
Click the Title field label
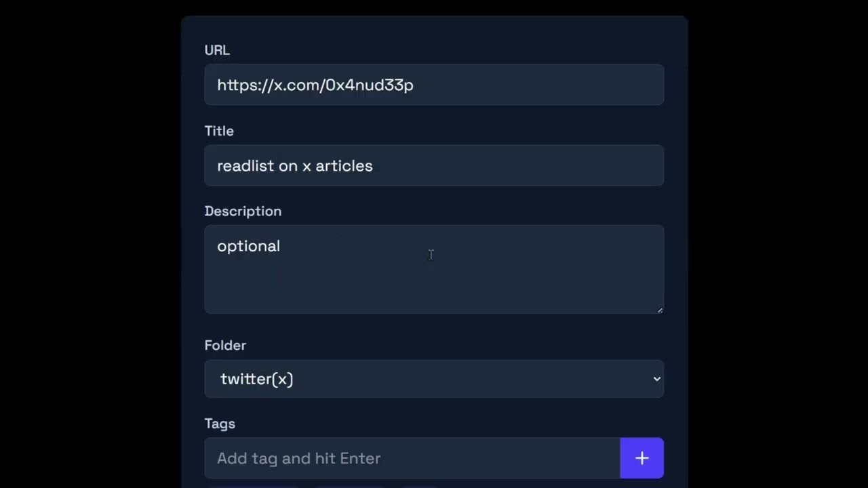219,131
